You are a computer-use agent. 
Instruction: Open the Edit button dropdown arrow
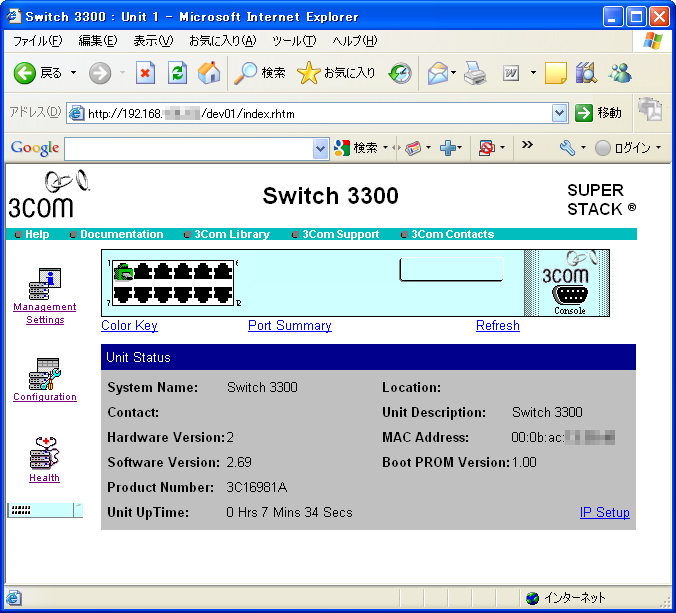pyautogui.click(x=533, y=72)
